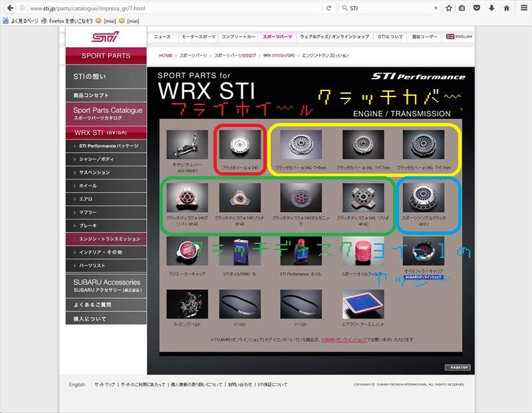Open the スポーツパーツ nav tab
This screenshot has height=413, width=532.
coord(277,37)
